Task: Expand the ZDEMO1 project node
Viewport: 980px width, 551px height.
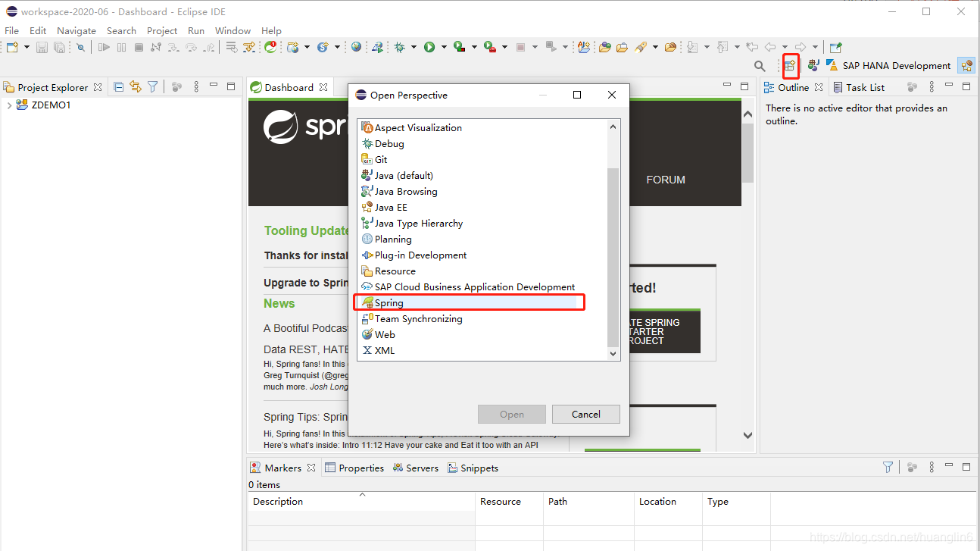Action: [9, 105]
